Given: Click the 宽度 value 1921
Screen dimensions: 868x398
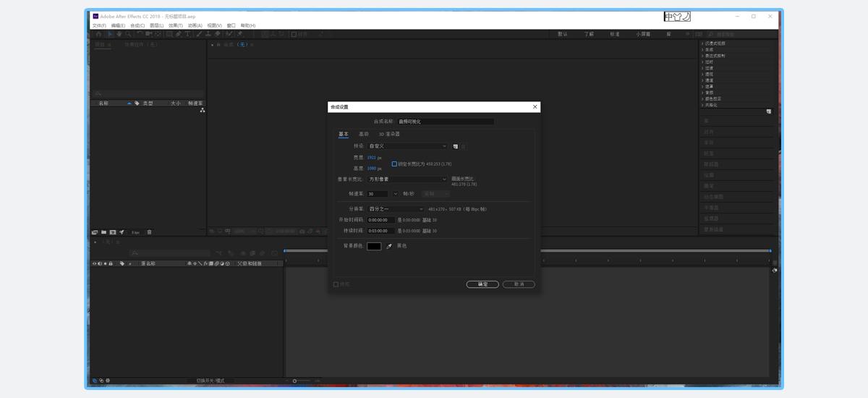Looking at the screenshot, I should (x=371, y=157).
